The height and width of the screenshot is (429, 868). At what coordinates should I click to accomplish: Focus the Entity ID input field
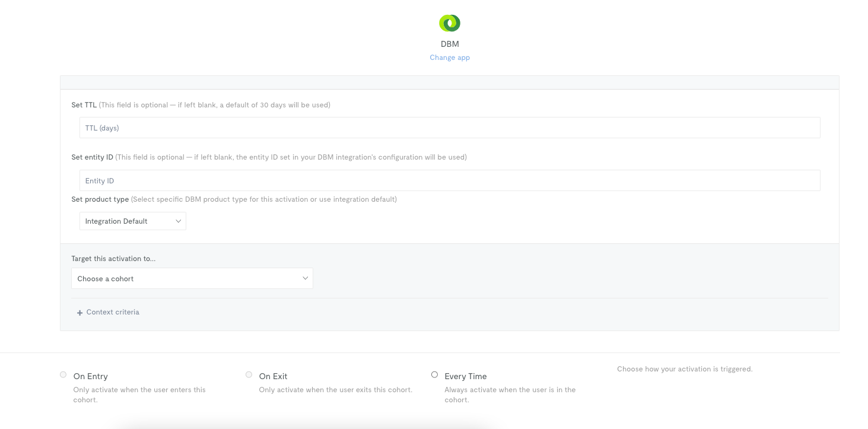450,180
